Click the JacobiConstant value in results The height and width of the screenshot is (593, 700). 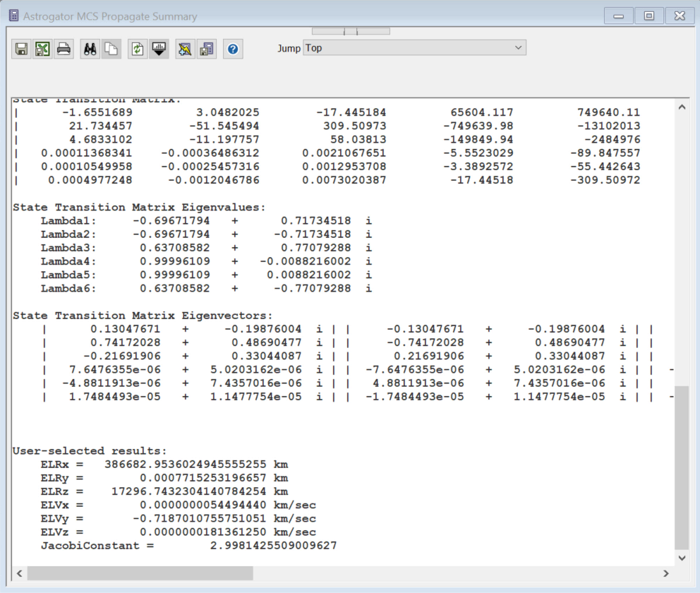273,546
